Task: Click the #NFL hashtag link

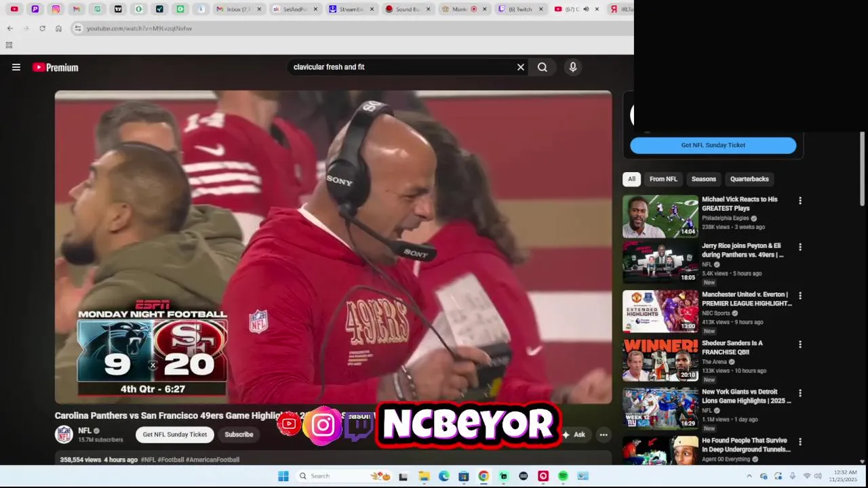Action: (x=148, y=460)
